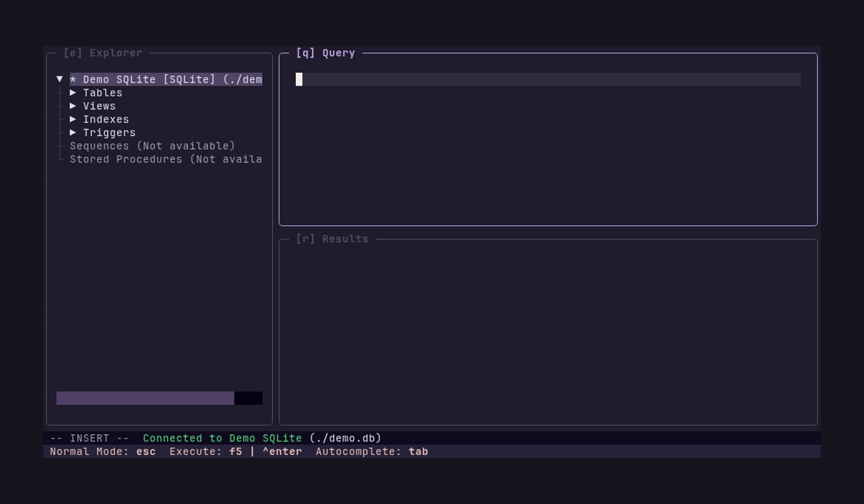Expand the Indexes node arrow
864x504 pixels.
pyautogui.click(x=73, y=120)
